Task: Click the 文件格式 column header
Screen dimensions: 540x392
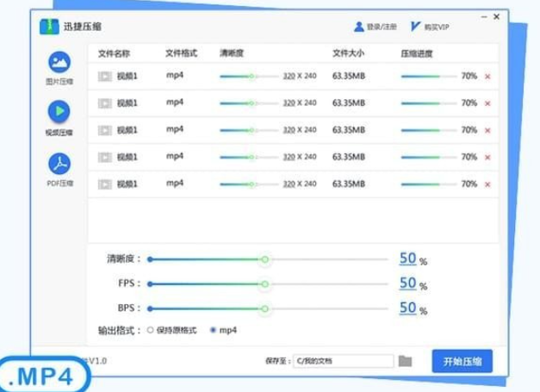Action: click(182, 53)
